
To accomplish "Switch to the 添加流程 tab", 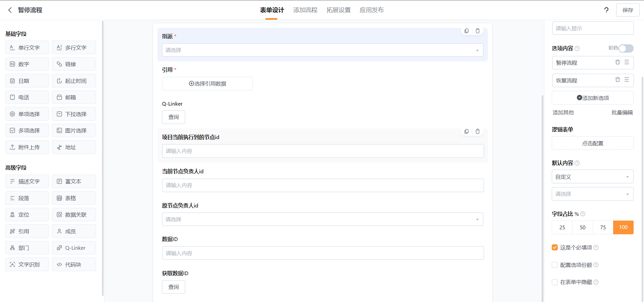I will point(305,10).
